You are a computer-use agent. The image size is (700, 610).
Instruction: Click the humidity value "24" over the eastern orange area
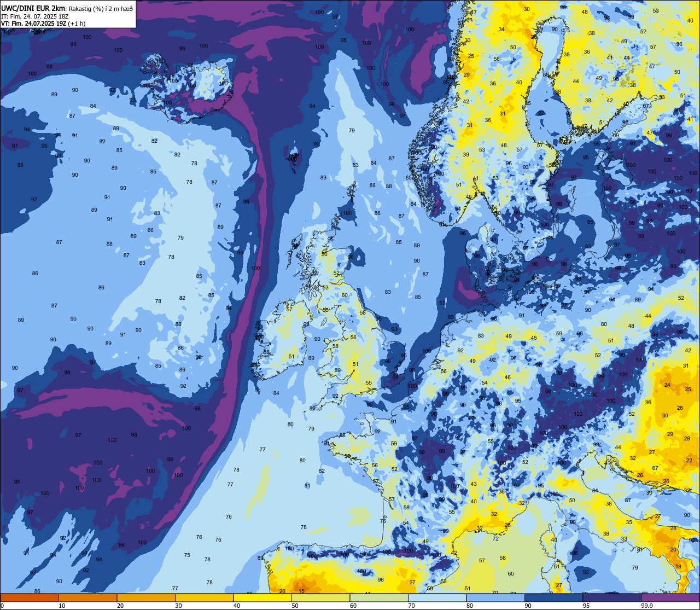[x=667, y=385]
